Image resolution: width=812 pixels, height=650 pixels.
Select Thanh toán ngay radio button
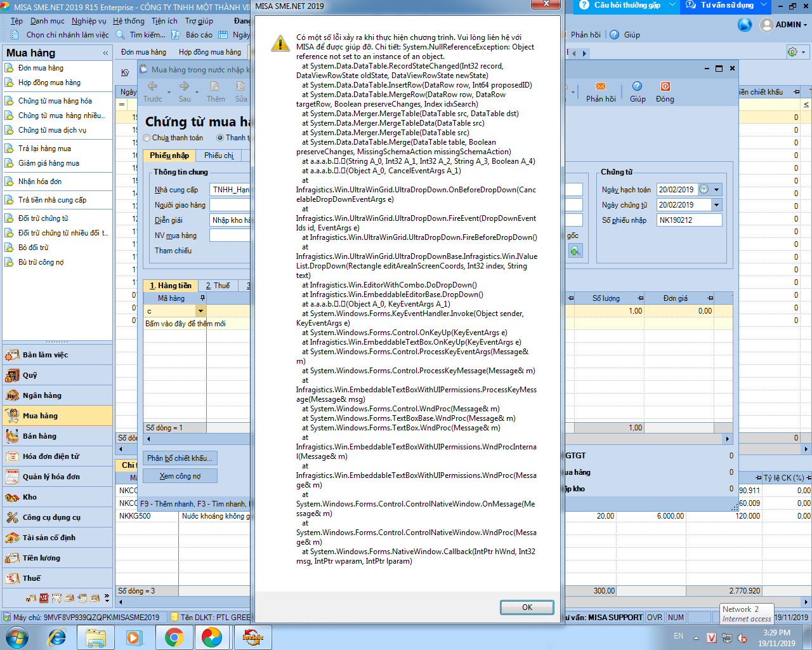220,138
